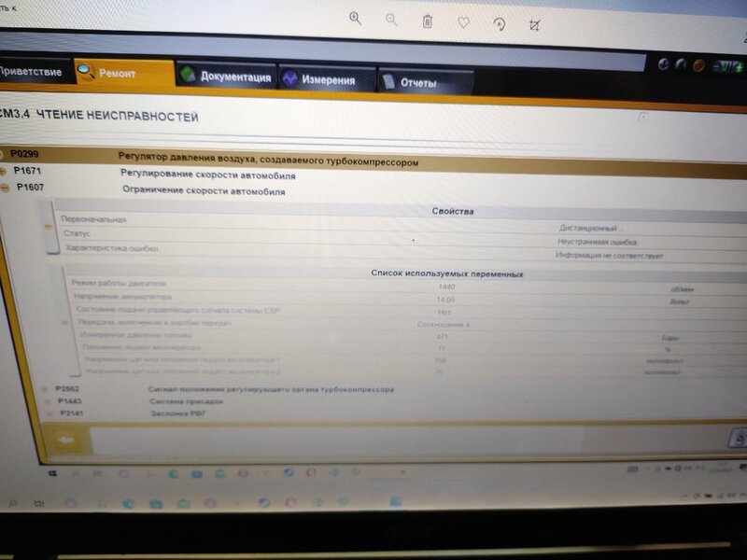Delete photo with the trash icon
Viewport: 747px width, 560px height.
[427, 21]
